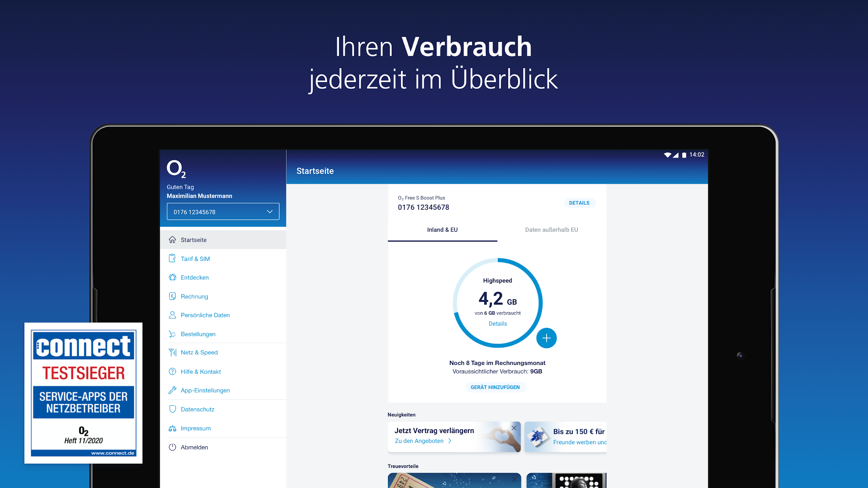The width and height of the screenshot is (868, 488).
Task: Switch to Daten außerhalb EU tab
Action: (551, 230)
